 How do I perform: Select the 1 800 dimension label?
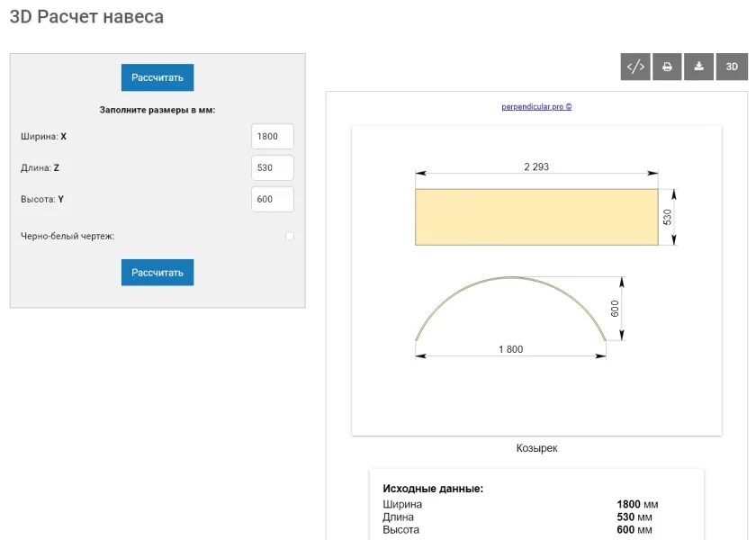tap(510, 349)
